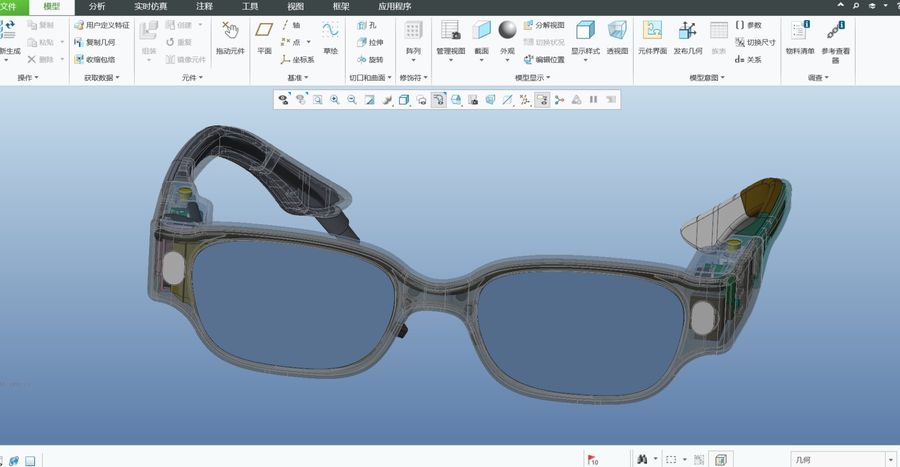
Task: Open the 应用程序 ribbon tab
Action: pos(395,7)
